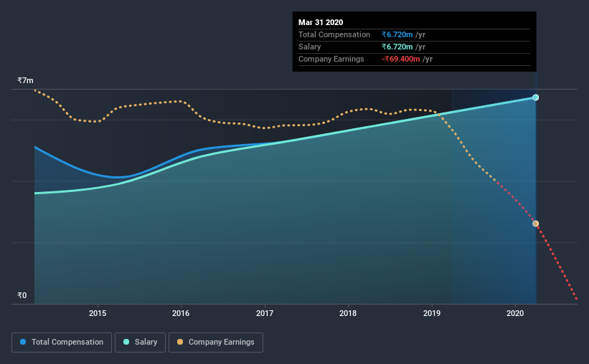This screenshot has width=589, height=364.
Task: Click the Company Earnings label in tooltip
Action: (x=331, y=59)
